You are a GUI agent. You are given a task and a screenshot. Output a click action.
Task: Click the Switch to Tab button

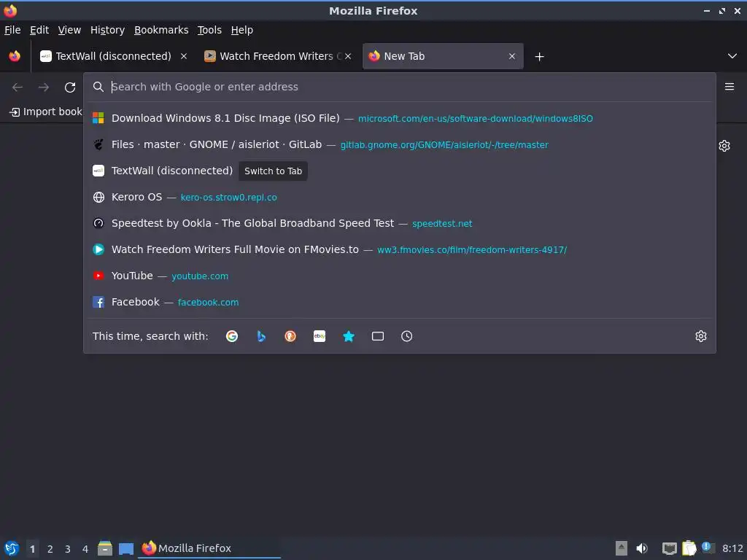[x=273, y=171]
